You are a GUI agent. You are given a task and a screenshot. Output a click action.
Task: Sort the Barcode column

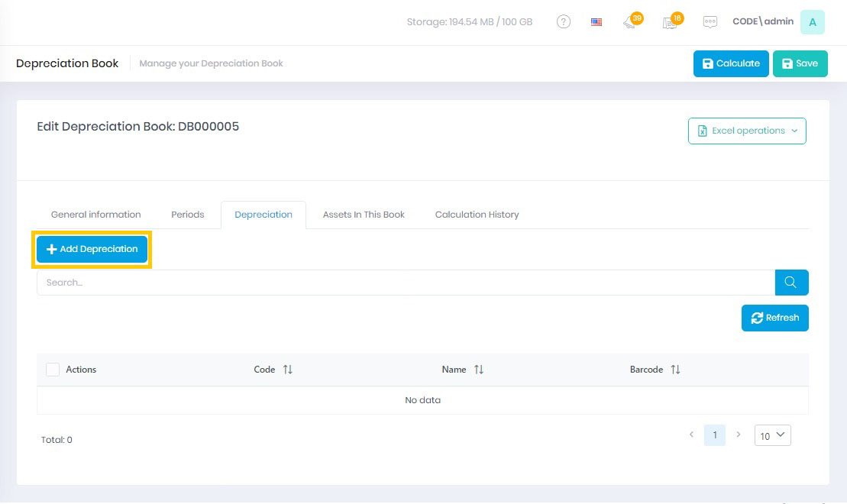click(x=675, y=370)
